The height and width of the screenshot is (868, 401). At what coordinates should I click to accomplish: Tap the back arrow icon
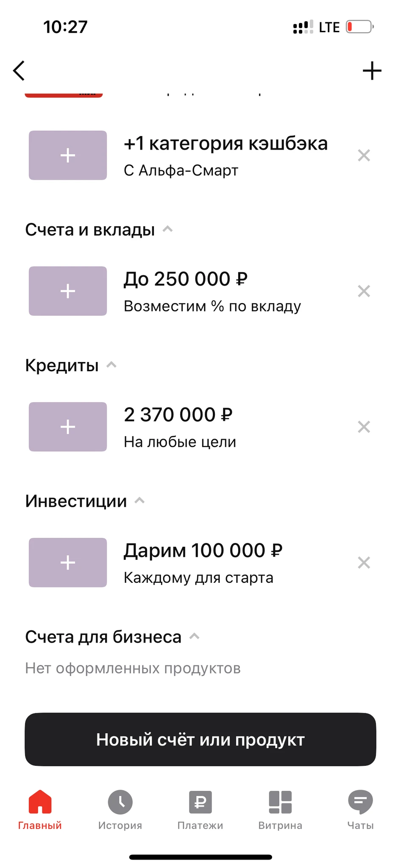[x=19, y=70]
